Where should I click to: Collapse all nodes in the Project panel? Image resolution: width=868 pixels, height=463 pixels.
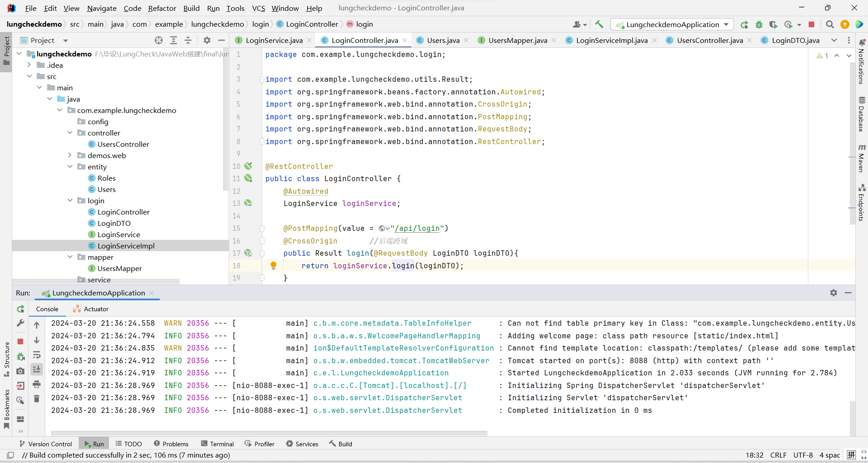(188, 40)
